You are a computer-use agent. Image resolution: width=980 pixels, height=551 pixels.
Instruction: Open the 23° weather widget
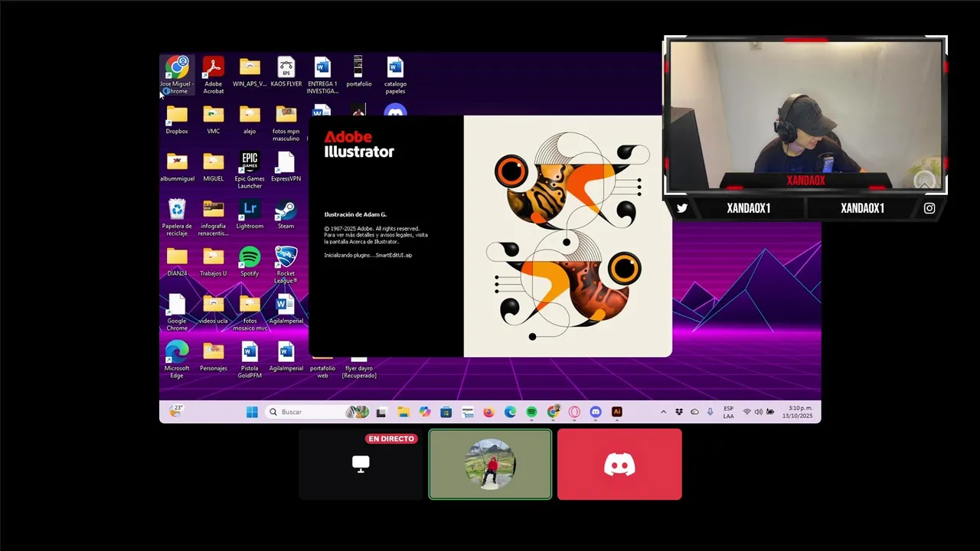tap(176, 411)
